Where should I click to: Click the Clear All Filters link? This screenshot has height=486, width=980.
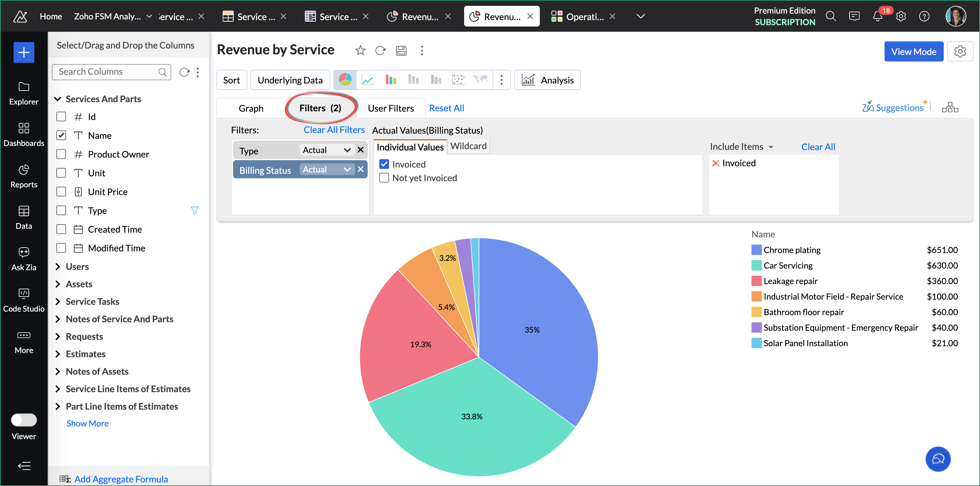(x=334, y=130)
